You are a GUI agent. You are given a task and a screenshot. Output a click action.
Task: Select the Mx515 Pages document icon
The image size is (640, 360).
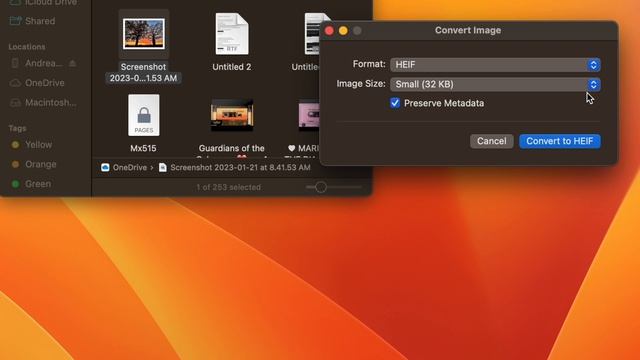pyautogui.click(x=144, y=115)
